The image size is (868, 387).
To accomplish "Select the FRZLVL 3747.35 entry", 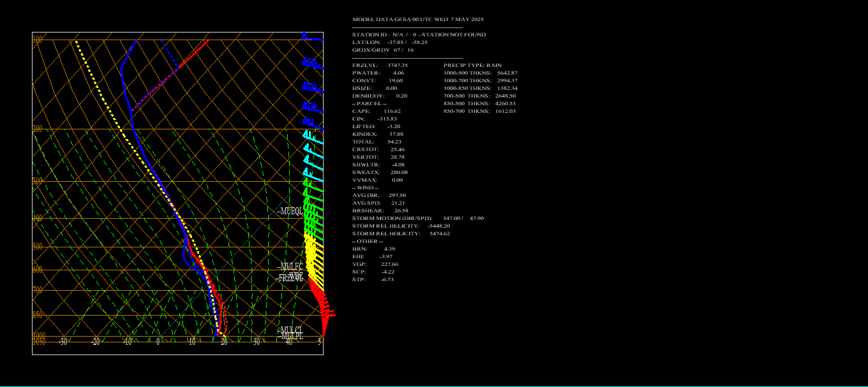I will tap(380, 65).
